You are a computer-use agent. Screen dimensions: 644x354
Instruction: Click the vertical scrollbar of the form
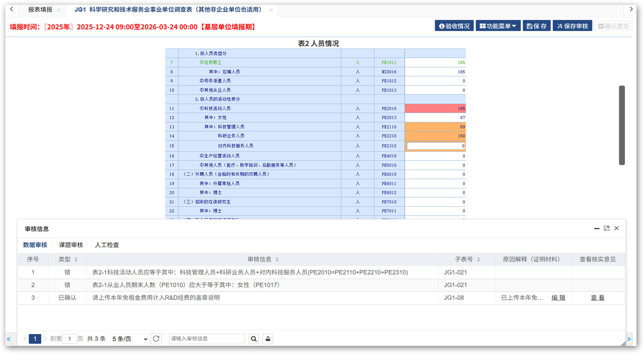point(622,125)
